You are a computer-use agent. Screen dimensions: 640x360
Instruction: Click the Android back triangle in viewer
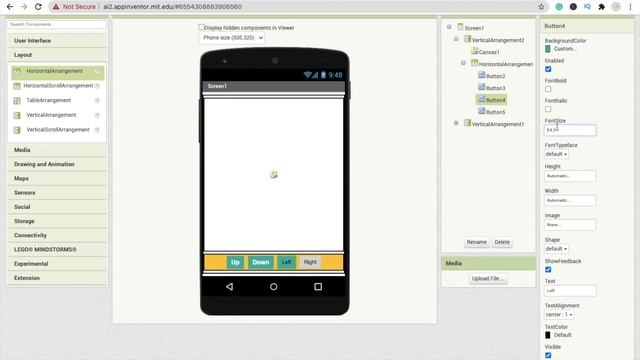[229, 287]
